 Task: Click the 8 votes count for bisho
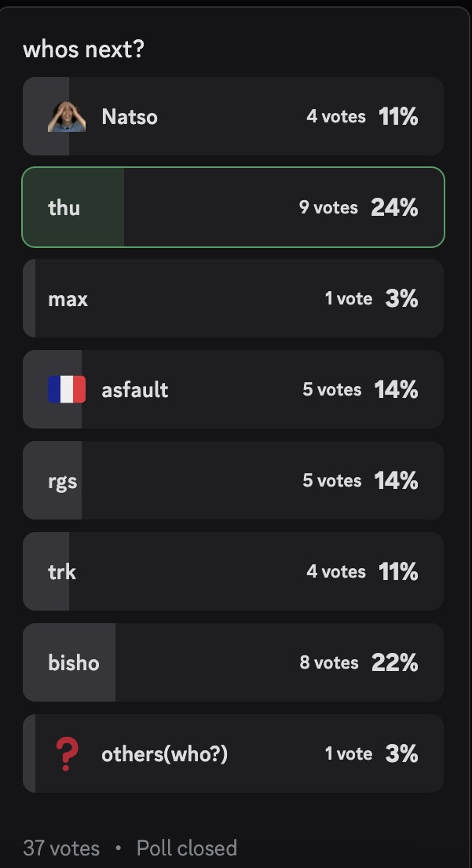328,663
